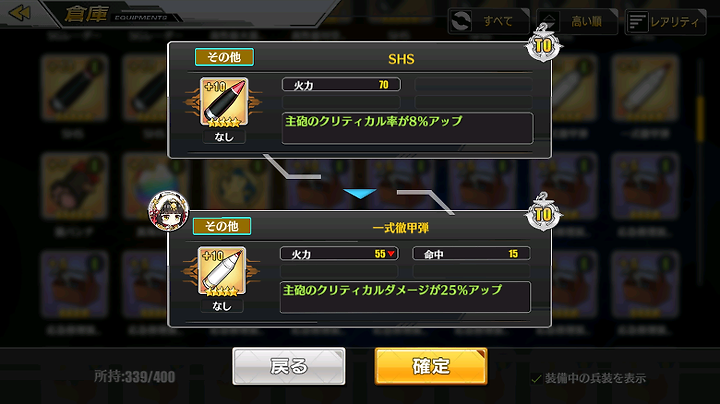Confirm with the 確定 button
Screen dimensions: 720x404
pyautogui.click(x=431, y=366)
